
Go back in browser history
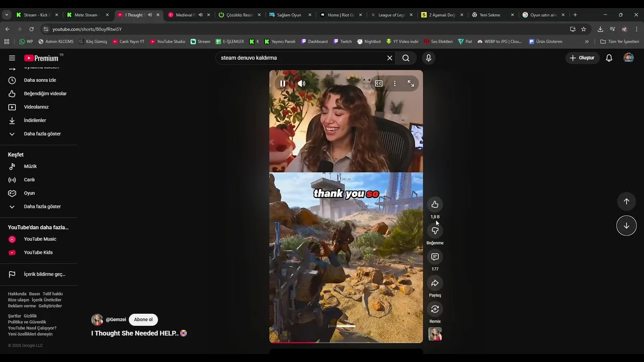(7, 29)
